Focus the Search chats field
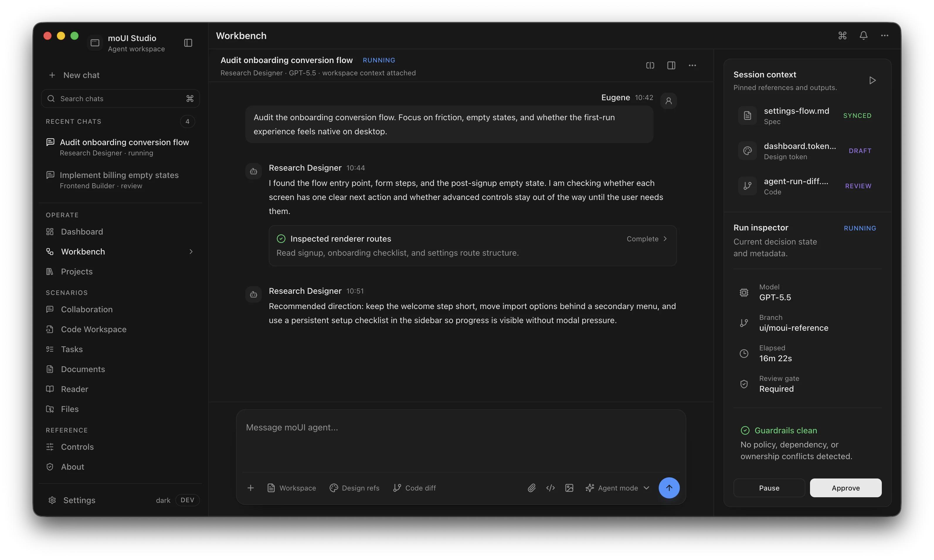This screenshot has height=560, width=934. click(x=120, y=99)
